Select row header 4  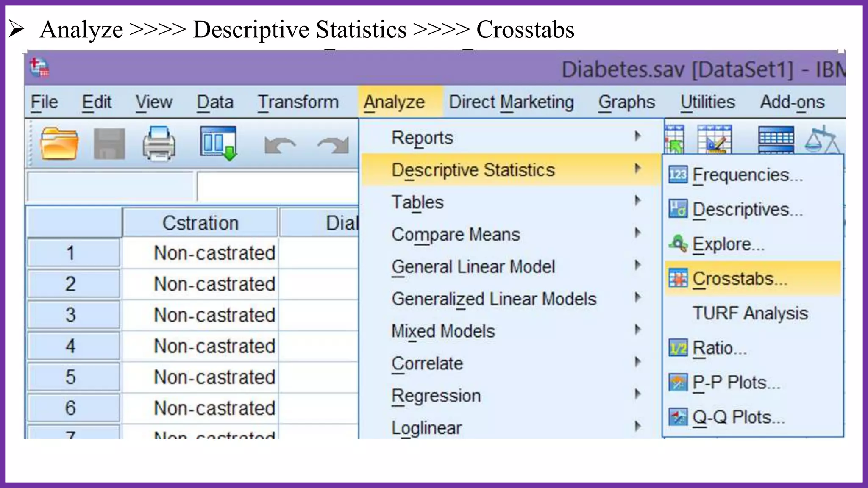point(73,346)
